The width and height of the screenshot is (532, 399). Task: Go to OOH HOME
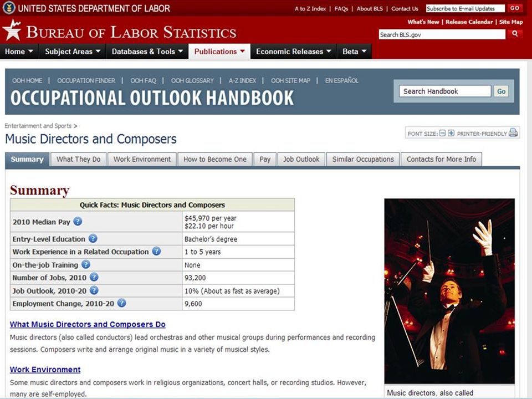pos(27,81)
